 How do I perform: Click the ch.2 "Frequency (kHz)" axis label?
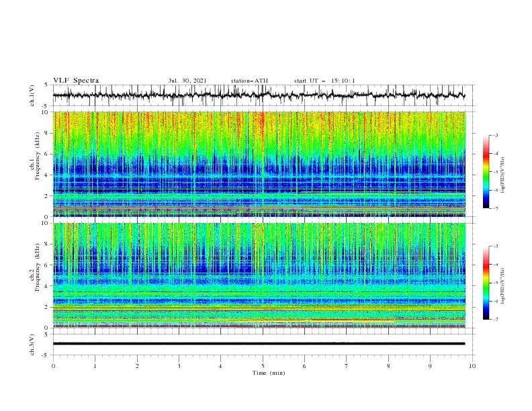pyautogui.click(x=38, y=267)
